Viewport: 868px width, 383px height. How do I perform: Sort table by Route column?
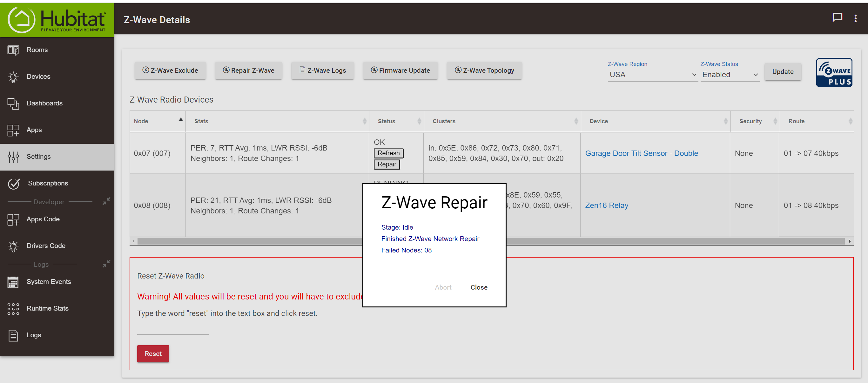pyautogui.click(x=817, y=121)
